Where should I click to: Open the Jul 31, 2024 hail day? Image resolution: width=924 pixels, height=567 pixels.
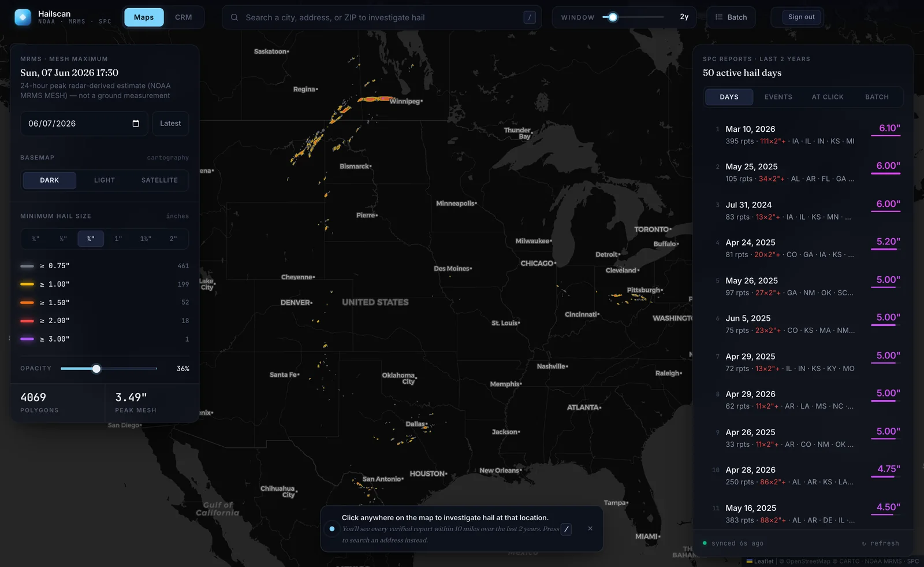click(803, 210)
